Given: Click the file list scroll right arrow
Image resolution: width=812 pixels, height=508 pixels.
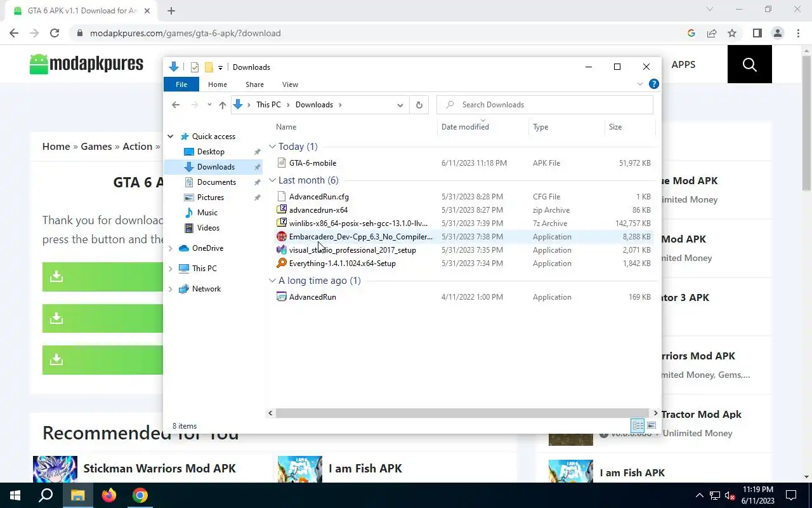Looking at the screenshot, I should [x=655, y=413].
